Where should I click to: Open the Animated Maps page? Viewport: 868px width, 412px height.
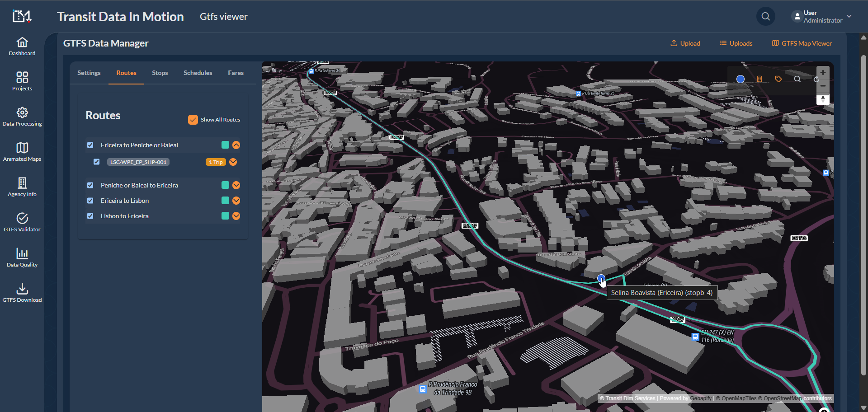(x=22, y=152)
